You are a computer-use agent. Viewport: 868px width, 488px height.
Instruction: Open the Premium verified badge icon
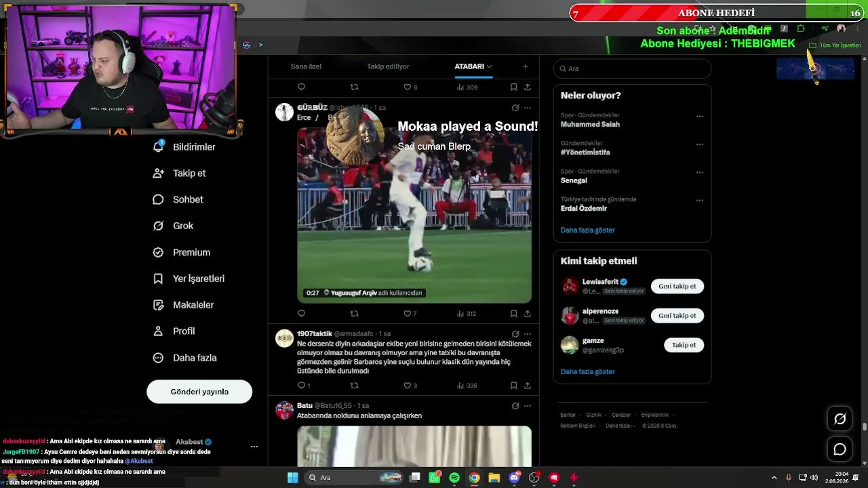[158, 252]
